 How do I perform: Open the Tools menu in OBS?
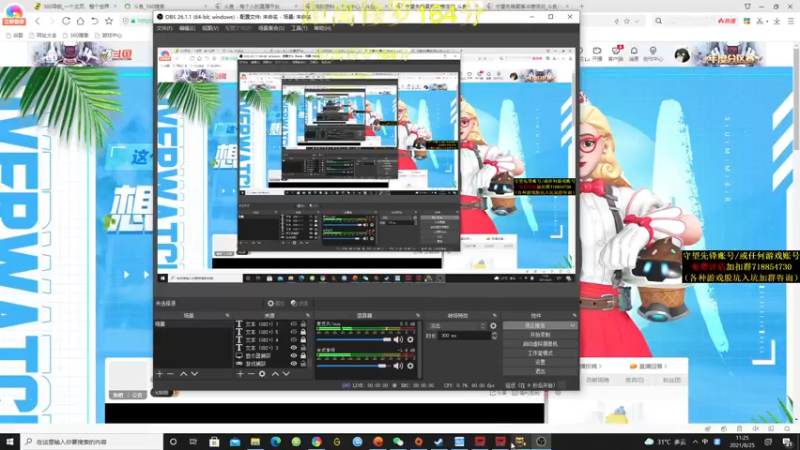[299, 28]
